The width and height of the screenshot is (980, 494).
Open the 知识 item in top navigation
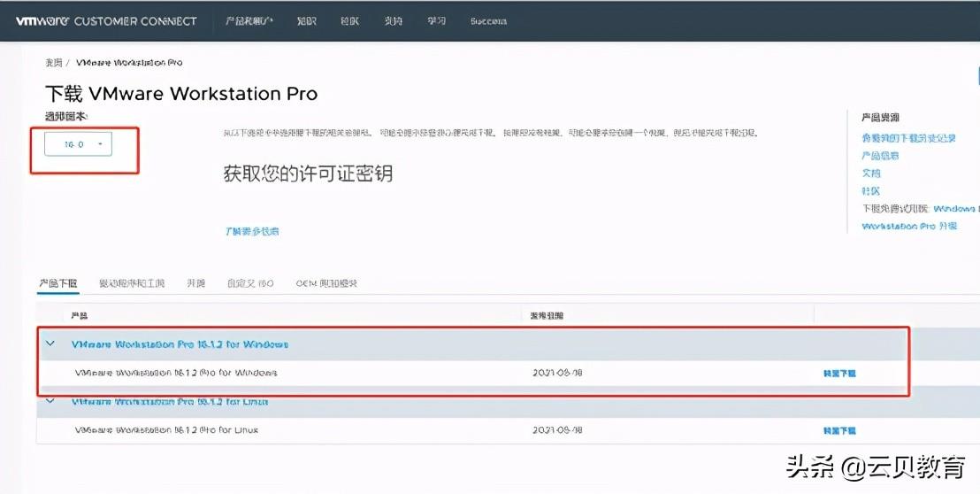coord(306,20)
